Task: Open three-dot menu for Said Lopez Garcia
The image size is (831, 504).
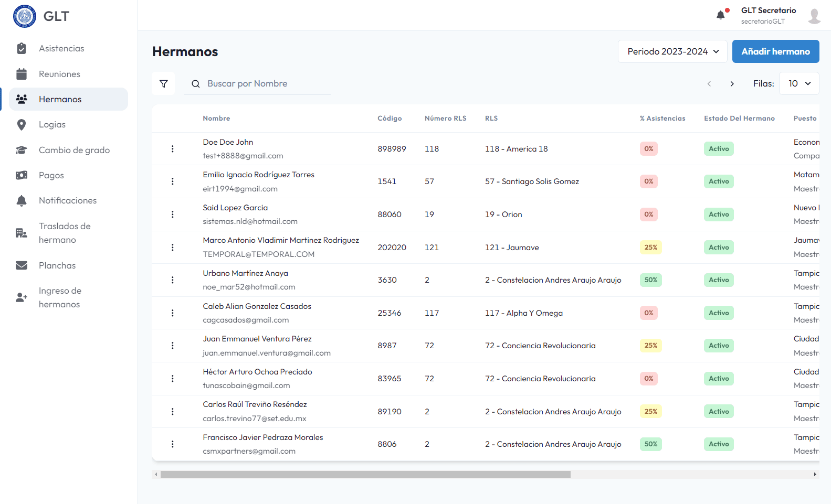Action: (173, 215)
